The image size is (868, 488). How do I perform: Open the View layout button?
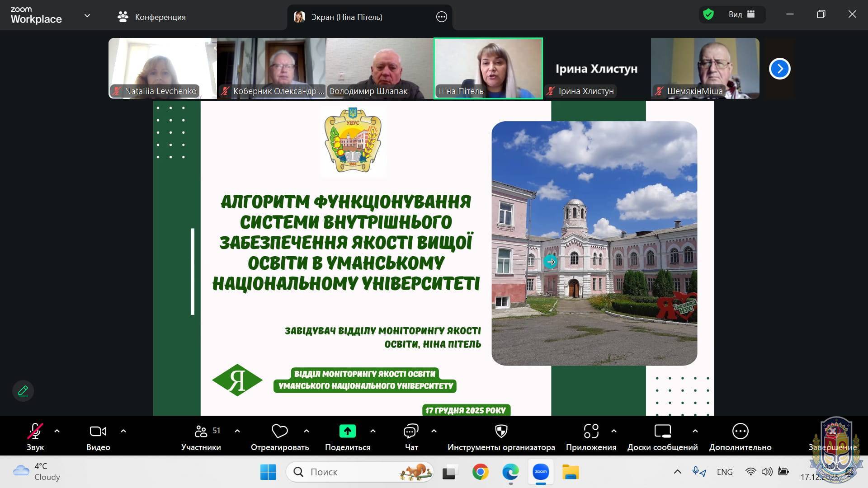click(x=741, y=14)
